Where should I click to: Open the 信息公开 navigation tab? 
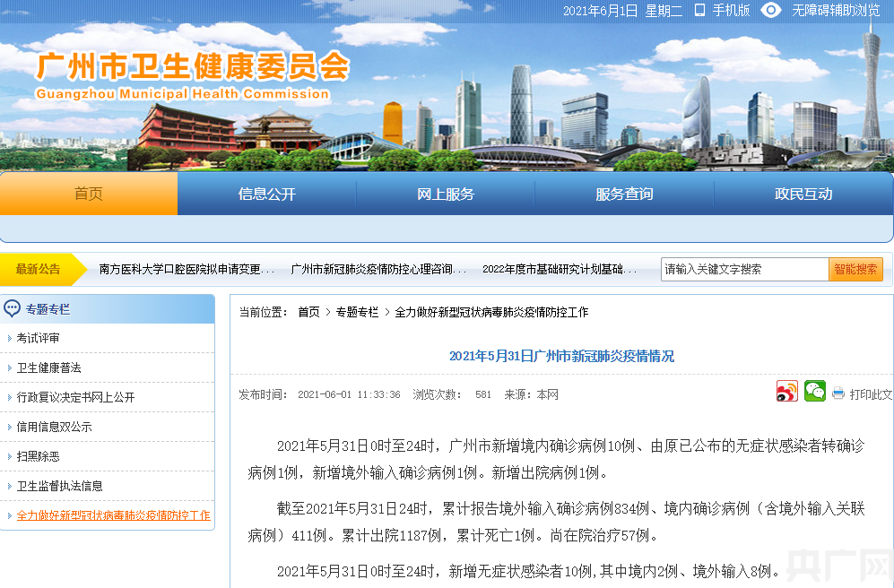[266, 194]
